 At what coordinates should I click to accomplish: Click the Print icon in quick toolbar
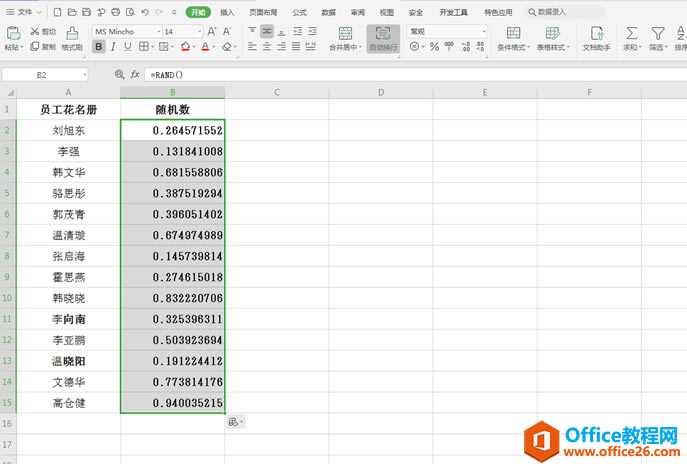(x=116, y=12)
